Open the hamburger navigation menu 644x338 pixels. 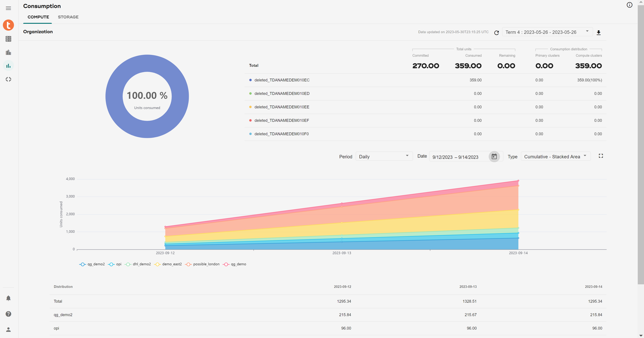tap(8, 8)
